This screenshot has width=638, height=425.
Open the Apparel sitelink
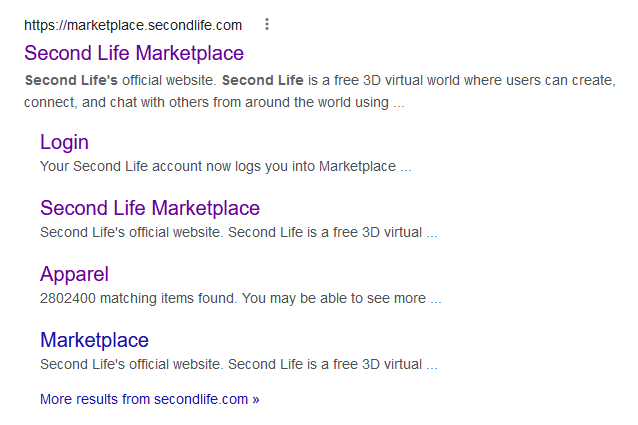(74, 274)
